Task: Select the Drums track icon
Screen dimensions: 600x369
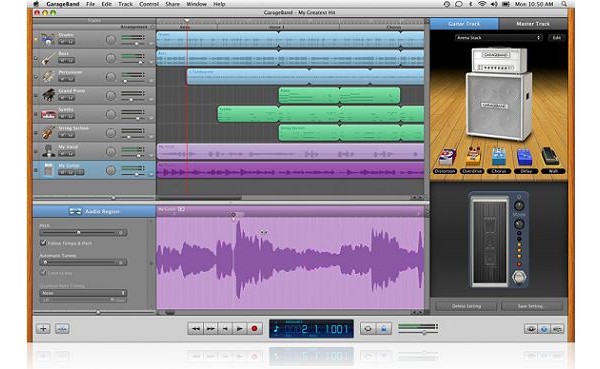Action: (x=48, y=39)
